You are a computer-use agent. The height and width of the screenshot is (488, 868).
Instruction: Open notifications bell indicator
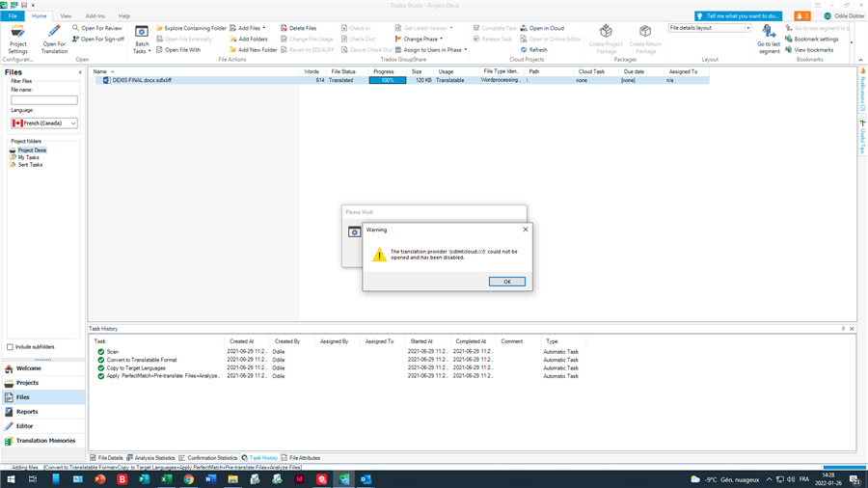801,16
